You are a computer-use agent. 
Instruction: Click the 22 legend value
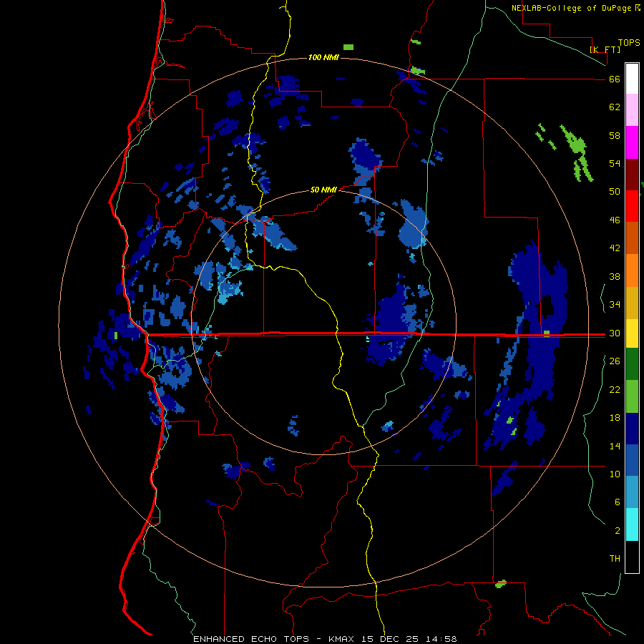(x=615, y=389)
